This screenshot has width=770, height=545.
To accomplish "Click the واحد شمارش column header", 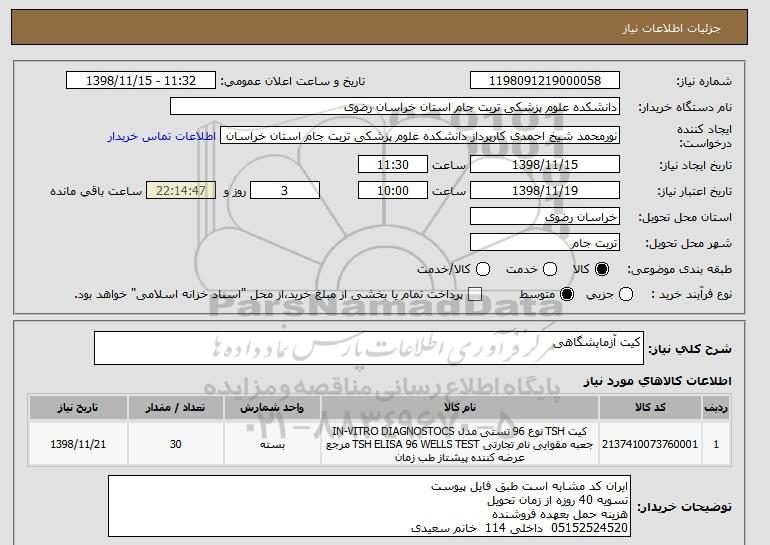I will 272,408.
